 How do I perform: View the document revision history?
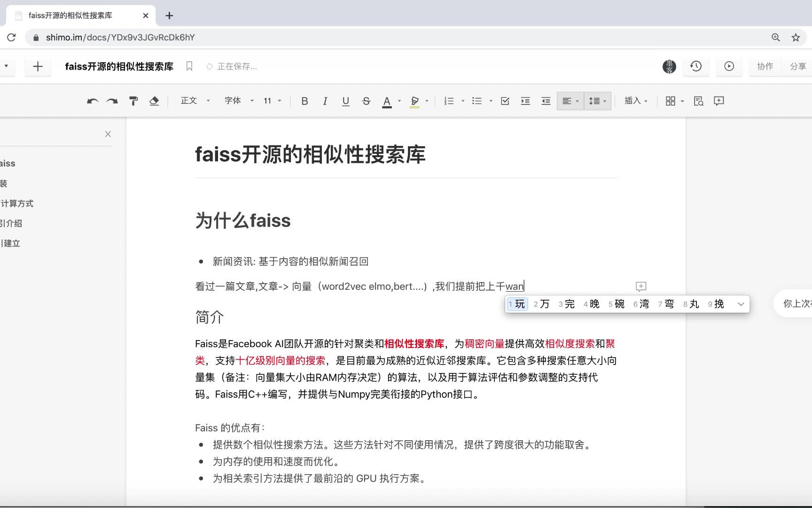pyautogui.click(x=696, y=66)
